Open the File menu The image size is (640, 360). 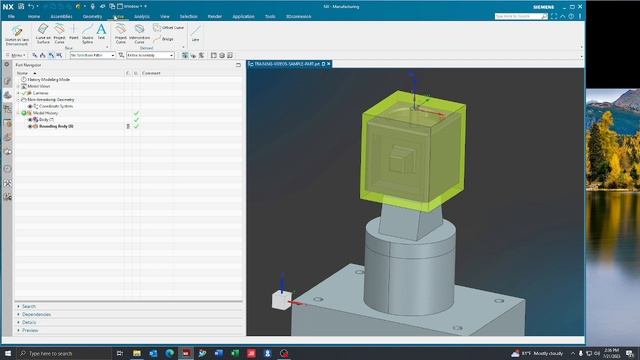click(11, 16)
